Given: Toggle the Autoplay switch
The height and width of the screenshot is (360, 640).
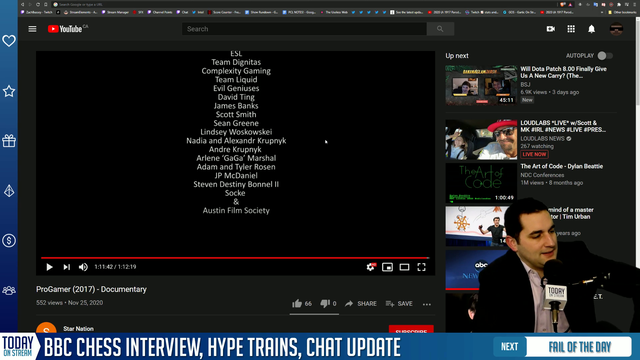Looking at the screenshot, I should [x=605, y=56].
